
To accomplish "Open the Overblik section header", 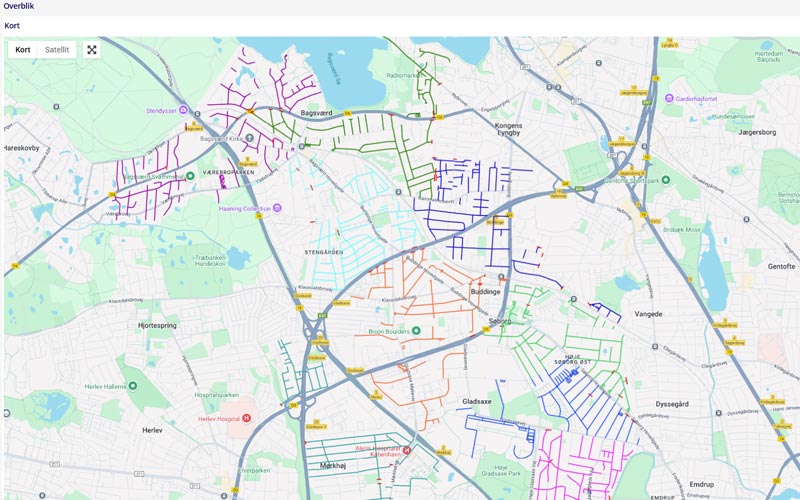I will [x=19, y=6].
